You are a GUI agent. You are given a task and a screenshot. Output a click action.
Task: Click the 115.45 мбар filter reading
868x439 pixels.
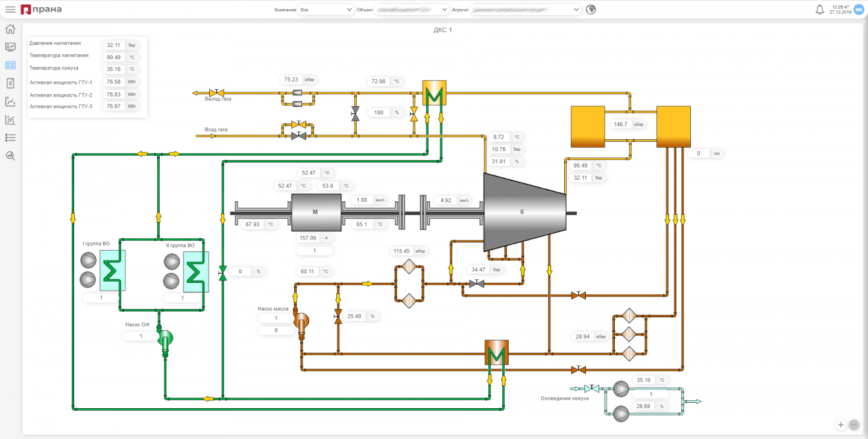(409, 251)
